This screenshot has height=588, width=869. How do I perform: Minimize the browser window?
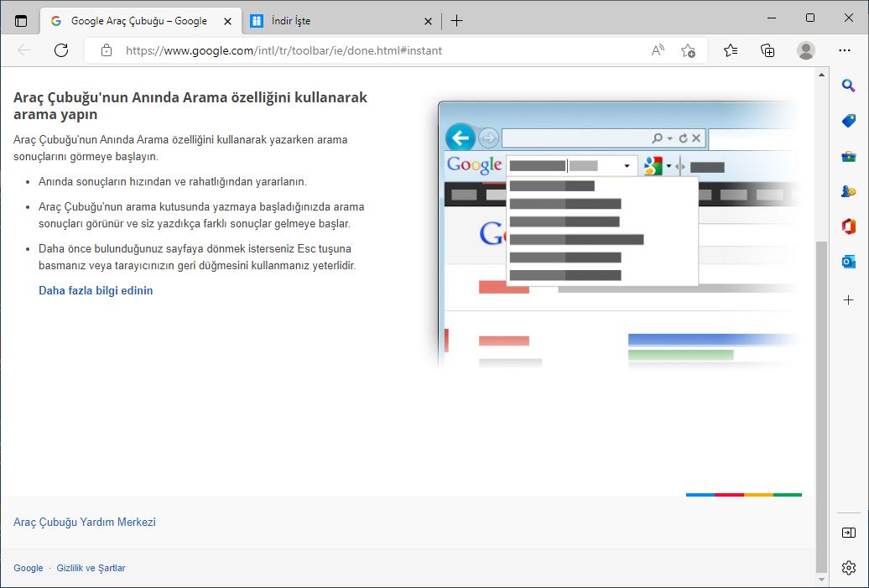pos(772,18)
